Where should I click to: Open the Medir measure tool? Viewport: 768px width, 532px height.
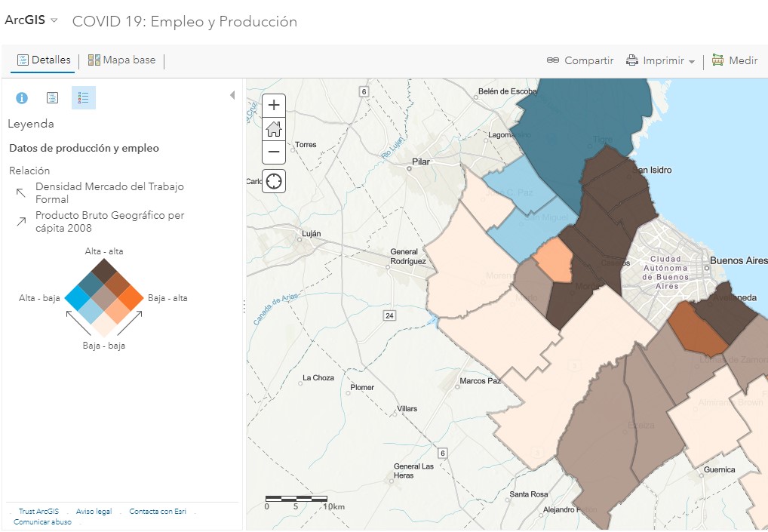(734, 60)
